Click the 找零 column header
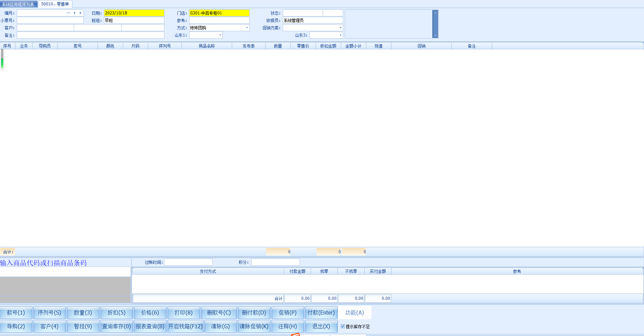The image size is (644, 336). pyautogui.click(x=324, y=271)
